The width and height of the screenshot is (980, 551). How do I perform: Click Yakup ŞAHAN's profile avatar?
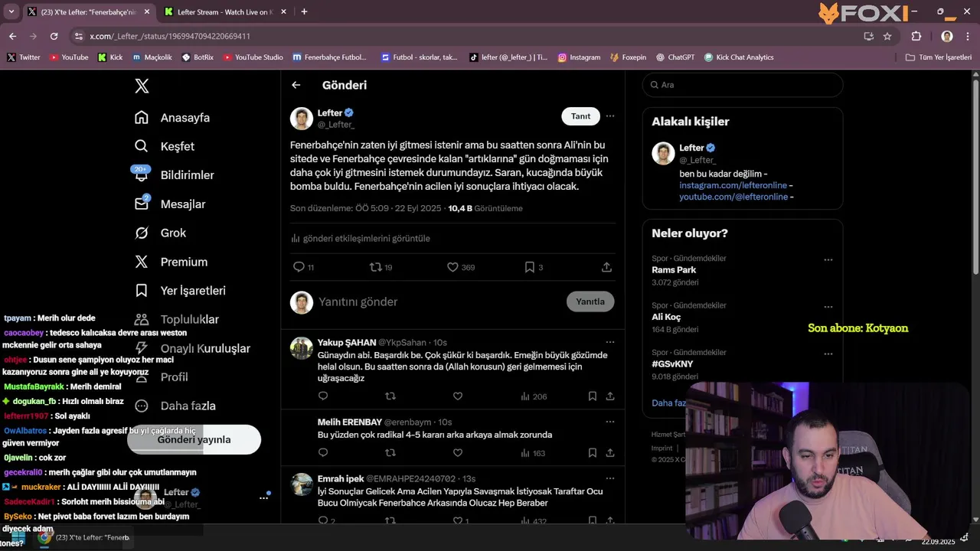[302, 347]
